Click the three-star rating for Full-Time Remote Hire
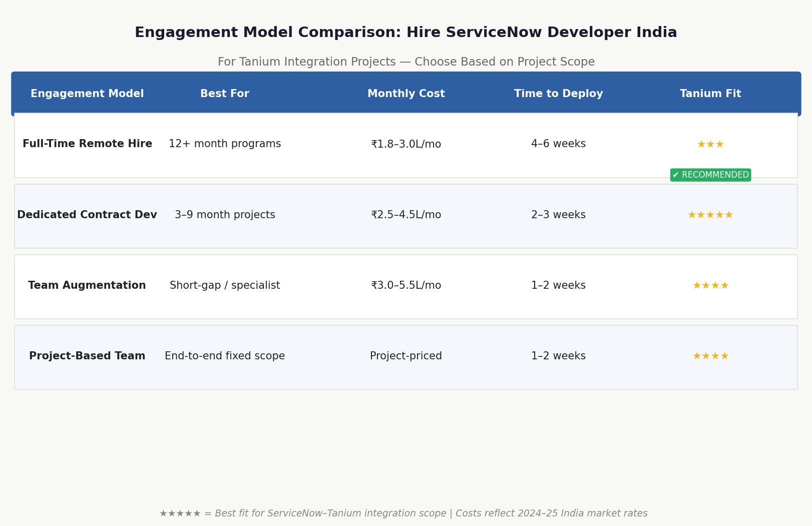Image resolution: width=812 pixels, height=526 pixels. click(710, 145)
